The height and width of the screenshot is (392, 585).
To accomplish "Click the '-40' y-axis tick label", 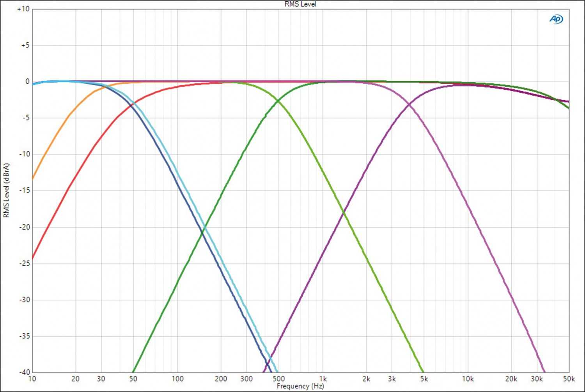I will tap(24, 372).
